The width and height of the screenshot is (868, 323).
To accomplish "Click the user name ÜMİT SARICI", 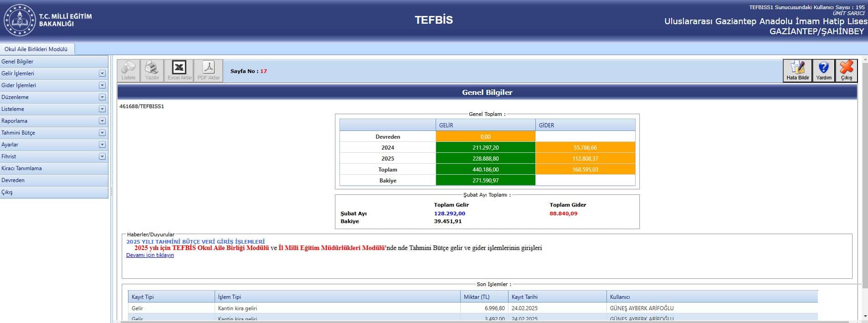I will tap(848, 14).
